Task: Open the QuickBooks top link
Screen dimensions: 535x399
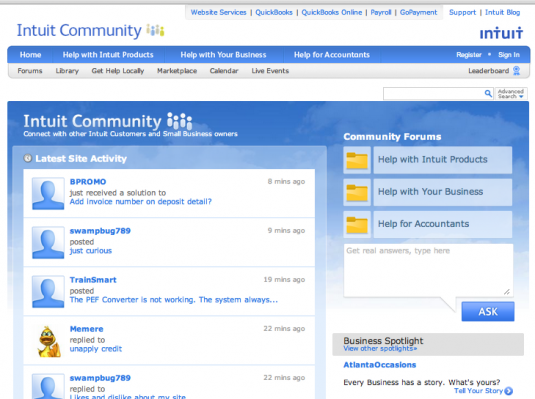Action: tap(274, 13)
